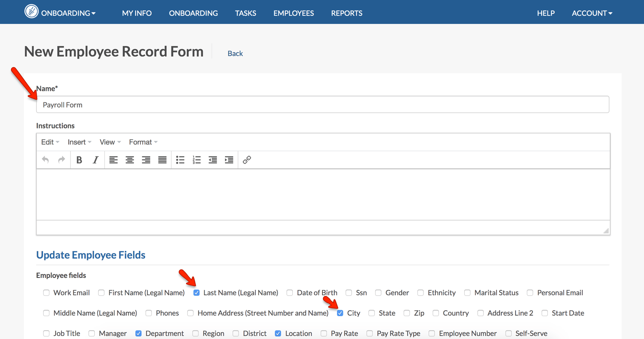Apply a numbered list
Screen dimensions: 644x339
pyautogui.click(x=197, y=160)
